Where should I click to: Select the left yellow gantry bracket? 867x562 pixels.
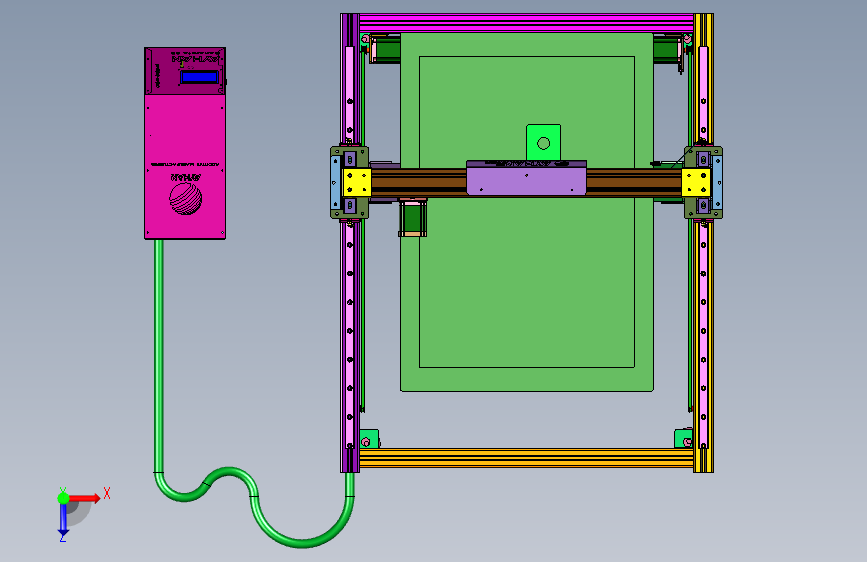[x=357, y=183]
